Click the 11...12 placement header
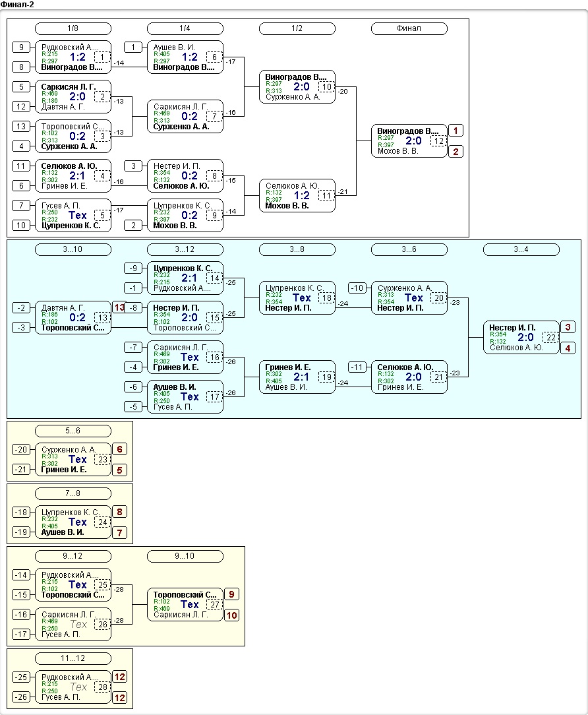This screenshot has width=588, height=715. tap(73, 658)
